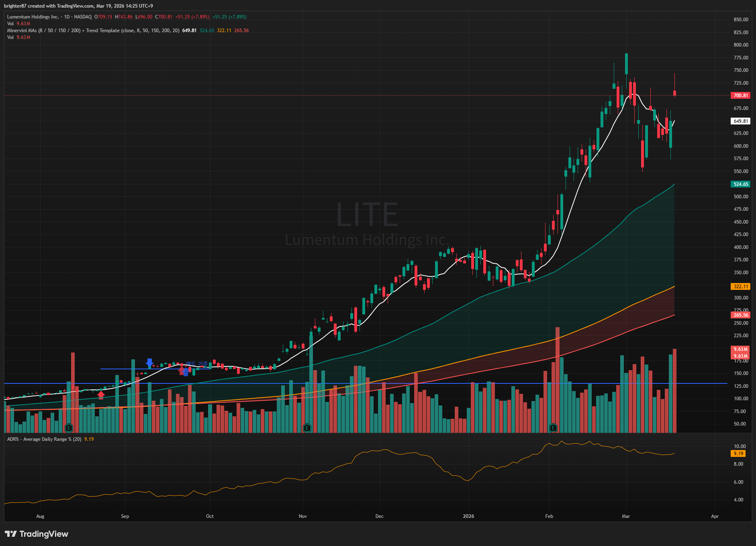Click the Korean text annotation '매도 기준'

(x=196, y=364)
